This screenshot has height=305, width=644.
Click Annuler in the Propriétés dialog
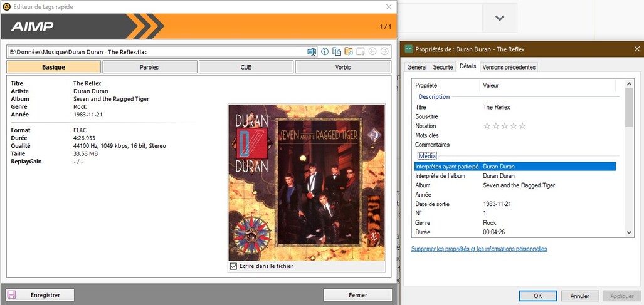click(x=580, y=296)
